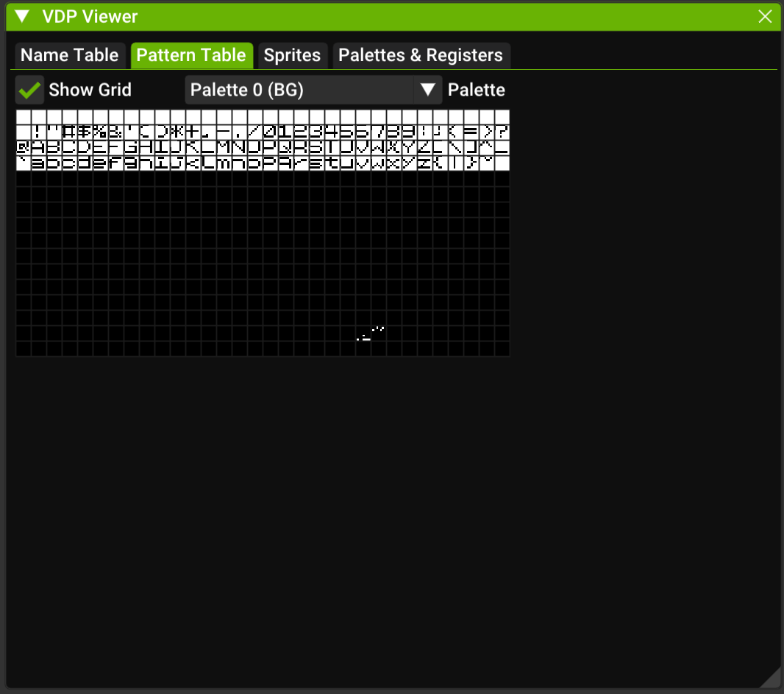The width and height of the screenshot is (784, 694).
Task: Close the VDP Viewer window
Action: [x=764, y=16]
